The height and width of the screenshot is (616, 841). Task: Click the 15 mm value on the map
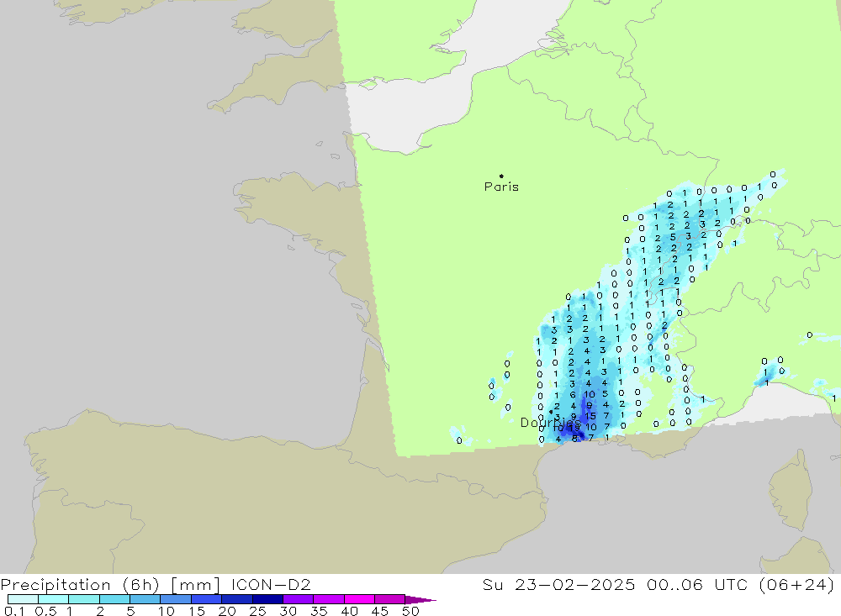point(590,415)
